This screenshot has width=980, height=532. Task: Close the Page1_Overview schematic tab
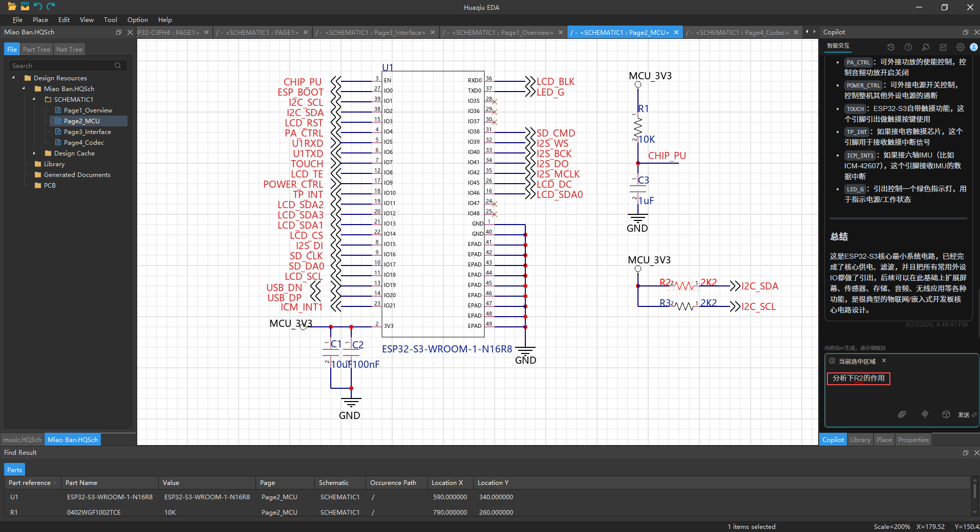pyautogui.click(x=561, y=32)
